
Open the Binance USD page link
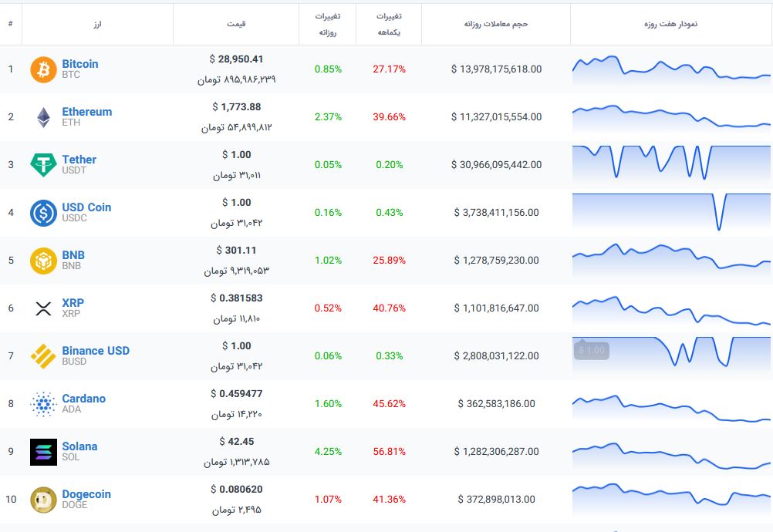click(x=96, y=351)
